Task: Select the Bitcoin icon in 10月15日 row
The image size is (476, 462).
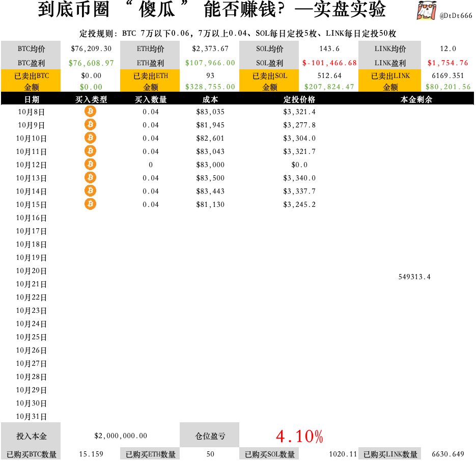Action: click(x=90, y=204)
